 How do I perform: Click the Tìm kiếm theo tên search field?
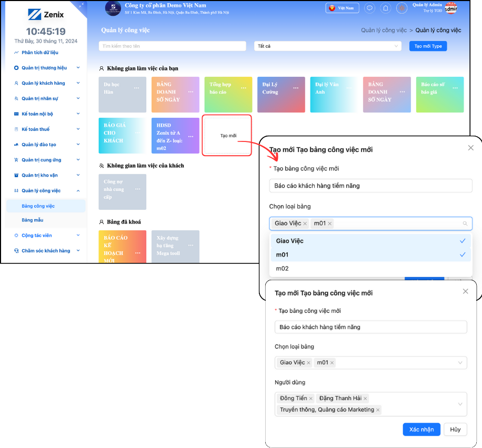coord(172,46)
